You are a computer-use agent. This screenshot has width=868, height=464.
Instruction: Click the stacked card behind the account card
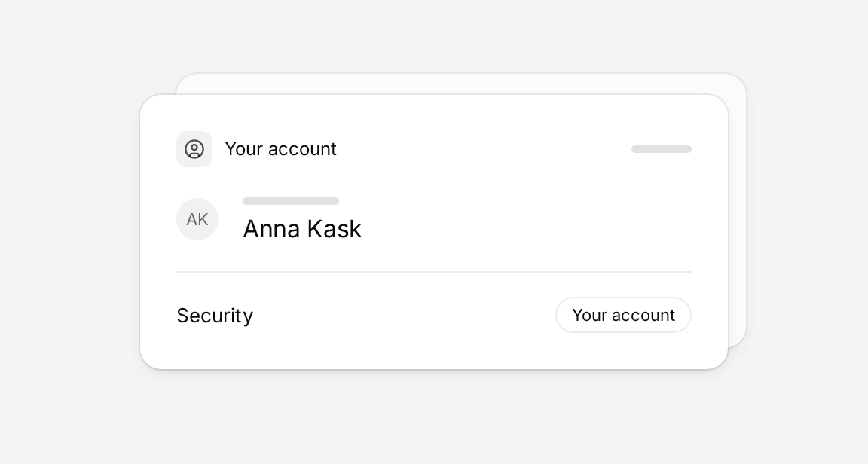(460, 84)
